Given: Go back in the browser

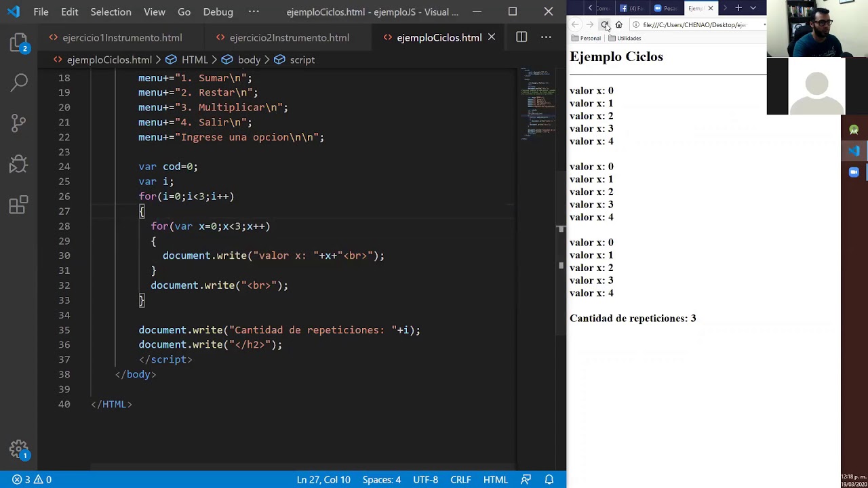Looking at the screenshot, I should [575, 24].
